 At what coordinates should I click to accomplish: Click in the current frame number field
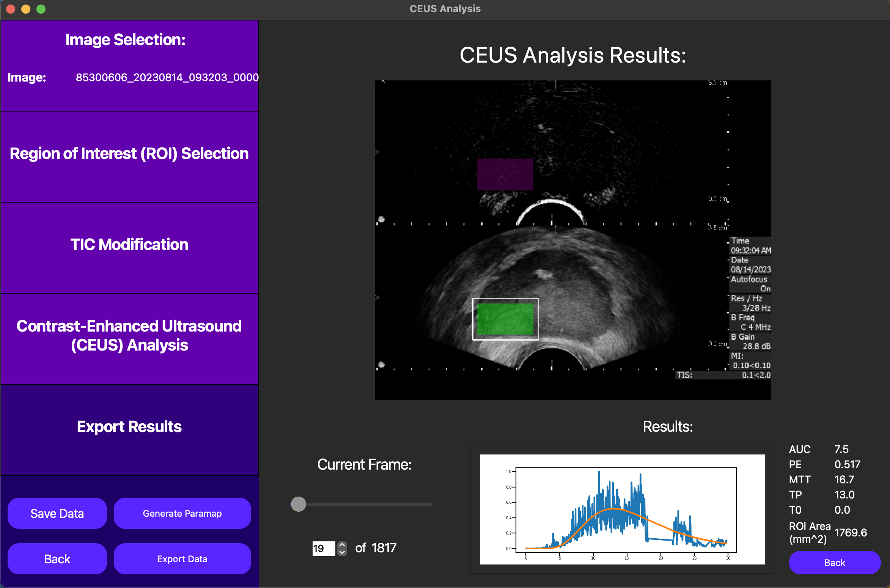pyautogui.click(x=324, y=548)
